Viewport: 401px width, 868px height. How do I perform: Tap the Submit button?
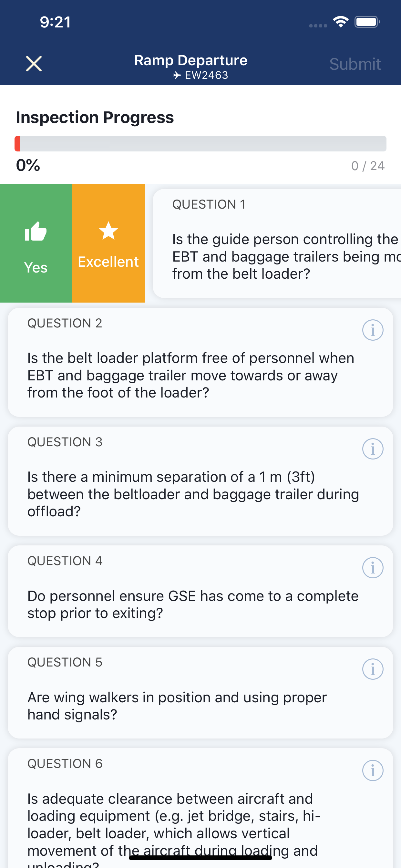[355, 64]
